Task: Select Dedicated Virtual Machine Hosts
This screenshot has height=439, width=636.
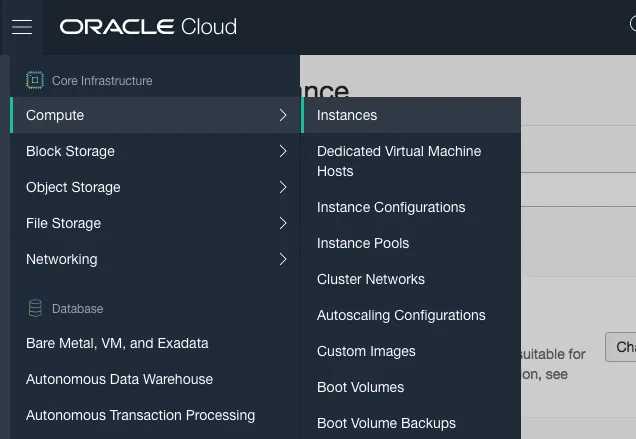Action: tap(398, 161)
